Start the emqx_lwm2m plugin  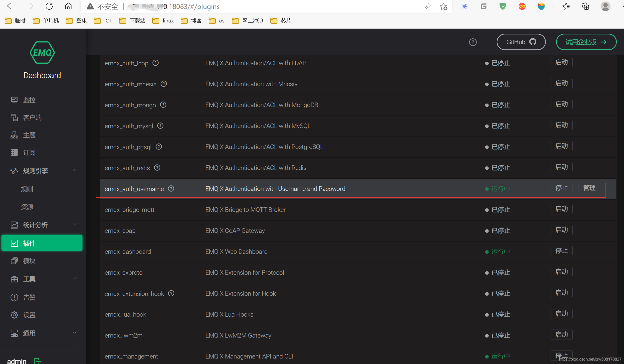coord(561,335)
